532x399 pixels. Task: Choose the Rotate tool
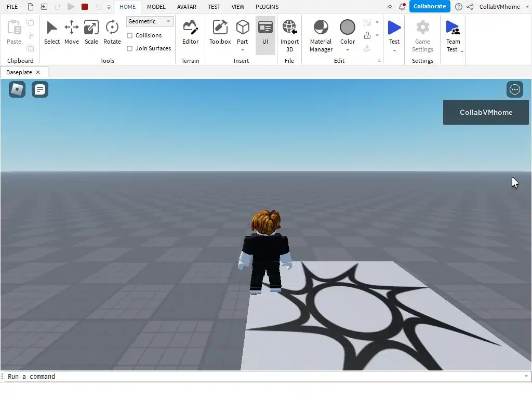pyautogui.click(x=112, y=32)
